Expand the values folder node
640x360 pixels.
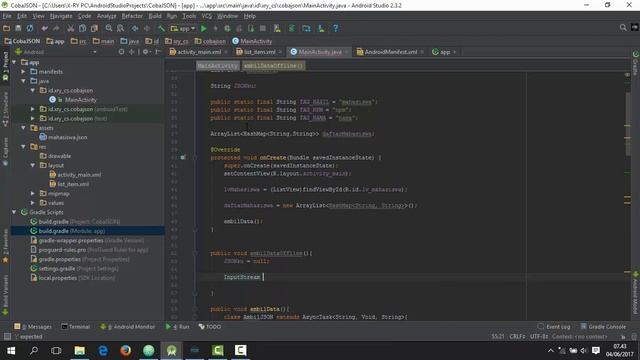coord(33,203)
